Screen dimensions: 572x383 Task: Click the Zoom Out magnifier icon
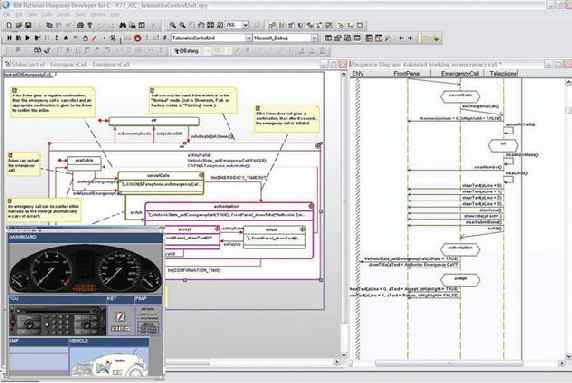[182, 25]
